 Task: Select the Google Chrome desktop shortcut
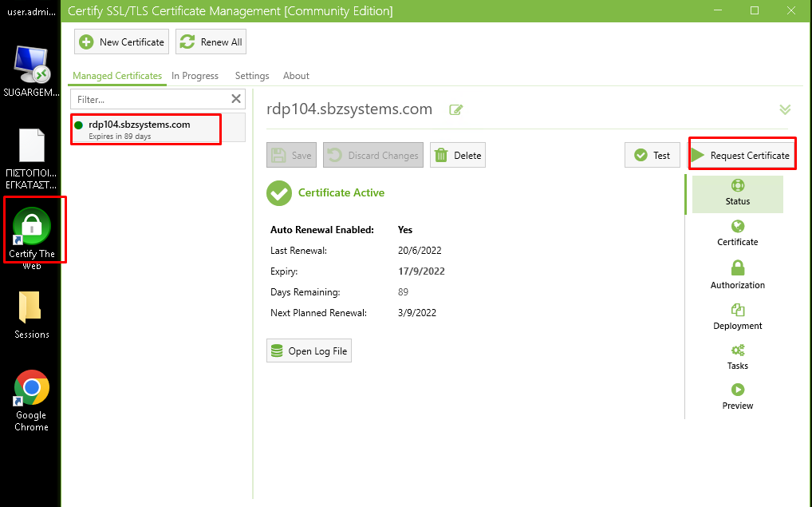(32, 401)
